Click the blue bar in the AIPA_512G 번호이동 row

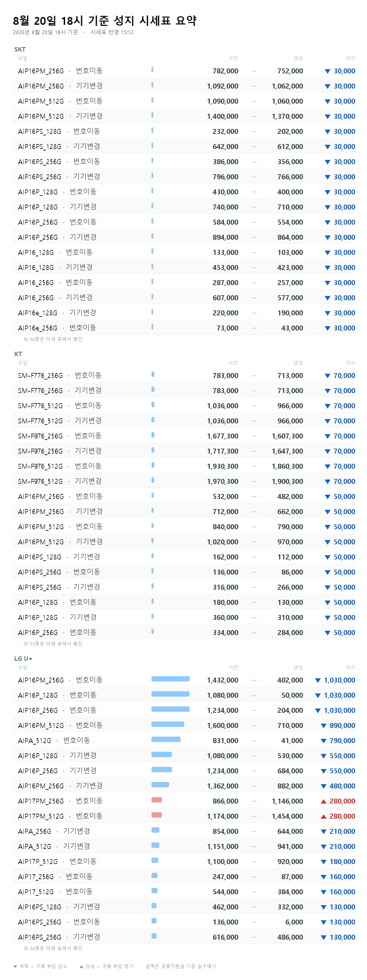166,739
